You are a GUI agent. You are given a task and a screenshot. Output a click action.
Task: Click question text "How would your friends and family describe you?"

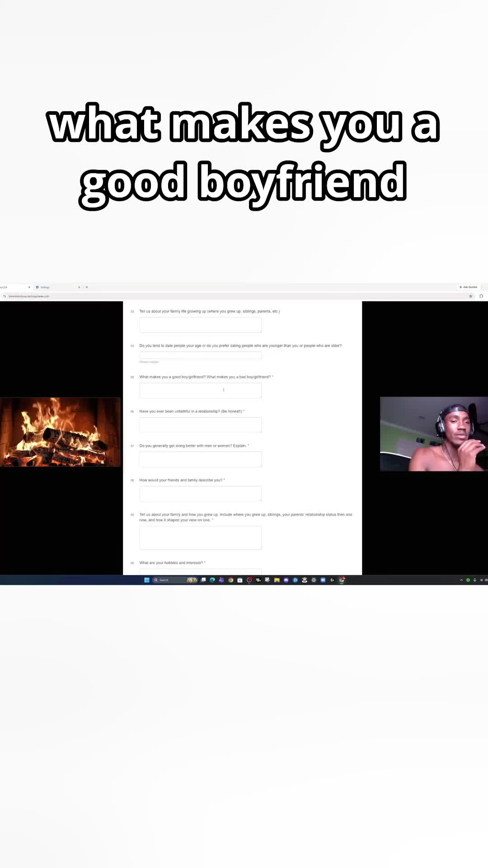click(181, 480)
